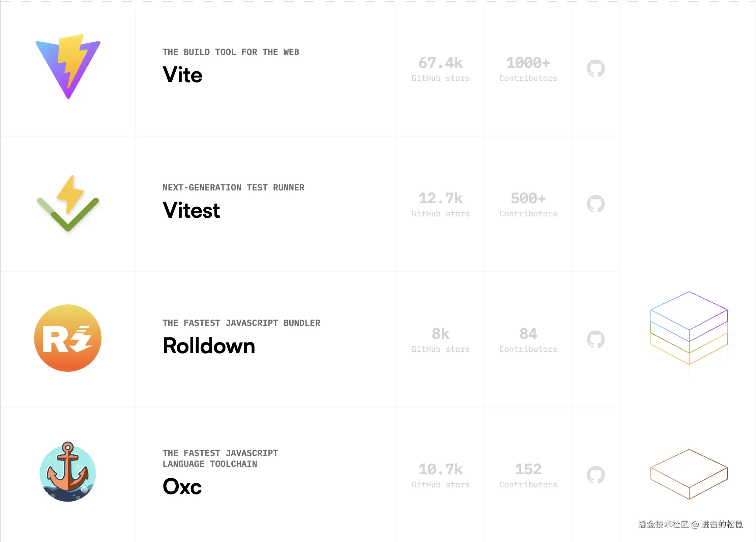This screenshot has width=756, height=542.
Task: Click the Oxc anchor logo
Action: point(68,472)
